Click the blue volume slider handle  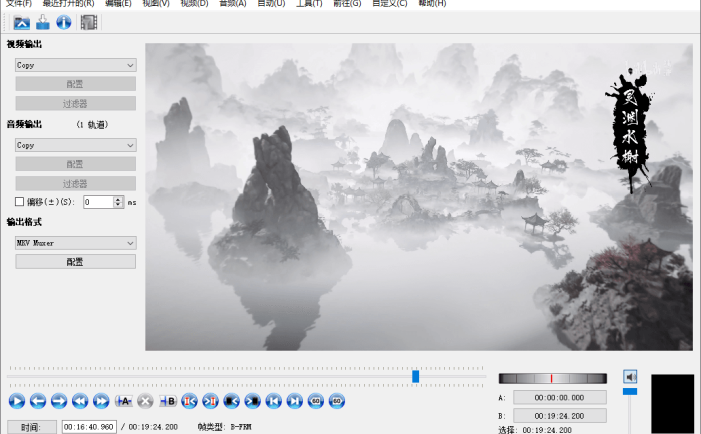630,392
